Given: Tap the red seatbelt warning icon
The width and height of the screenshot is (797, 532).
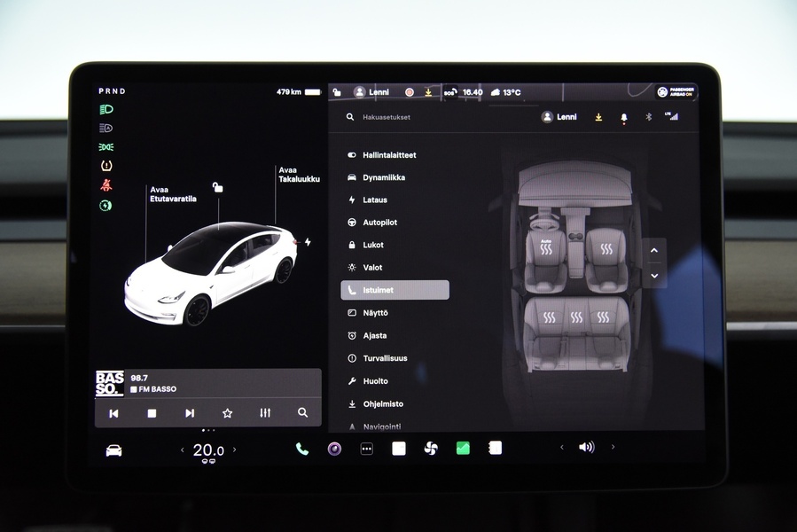Looking at the screenshot, I should click(106, 184).
